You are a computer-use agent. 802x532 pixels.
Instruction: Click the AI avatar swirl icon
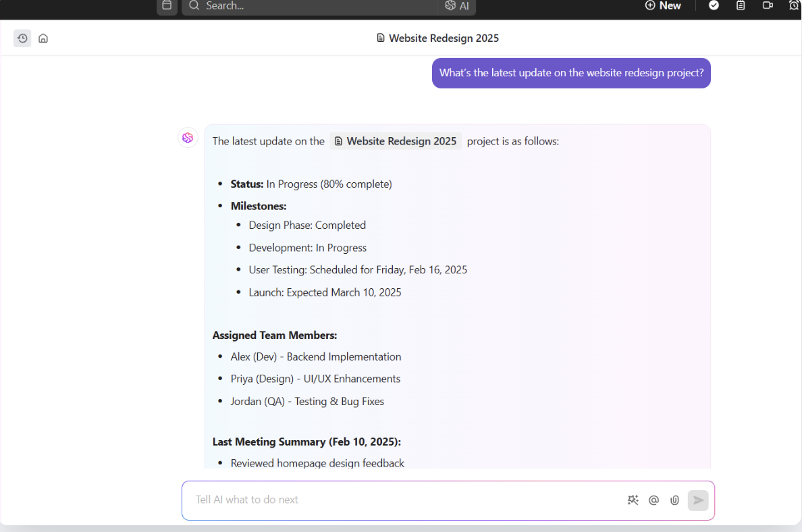click(x=188, y=138)
